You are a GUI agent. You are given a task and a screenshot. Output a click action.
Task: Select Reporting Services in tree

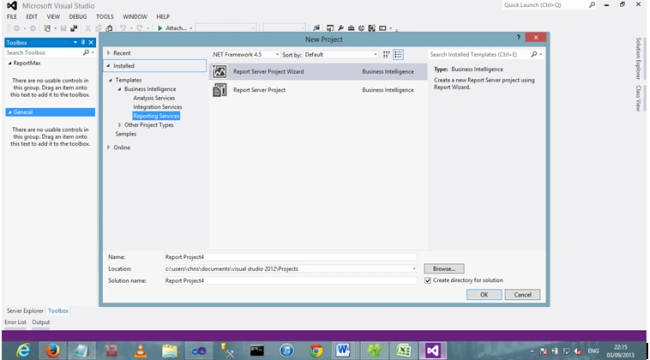click(x=156, y=116)
